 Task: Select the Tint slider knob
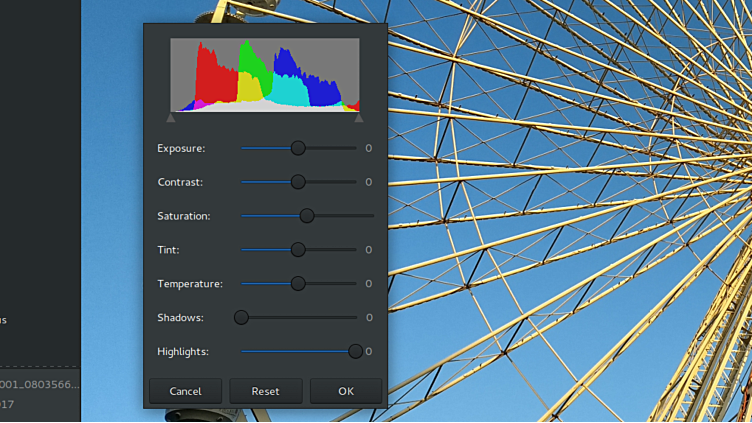coord(298,250)
